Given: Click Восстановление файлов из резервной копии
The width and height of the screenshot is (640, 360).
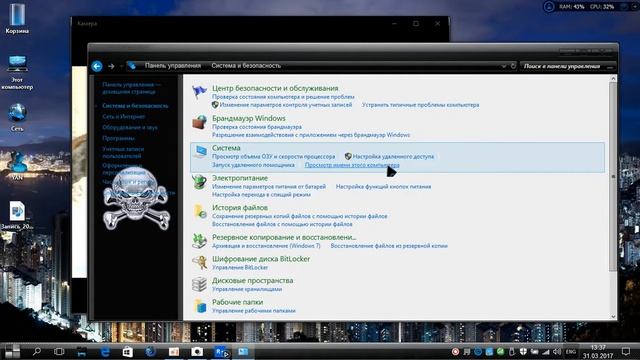Looking at the screenshot, I should pos(389,246).
